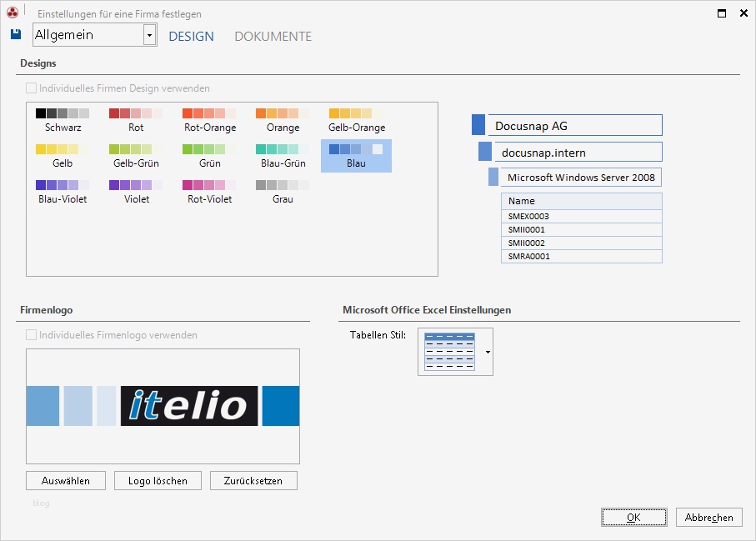This screenshot has width=756, height=541.
Task: Click the Docusnap app icon in title bar
Action: click(13, 13)
